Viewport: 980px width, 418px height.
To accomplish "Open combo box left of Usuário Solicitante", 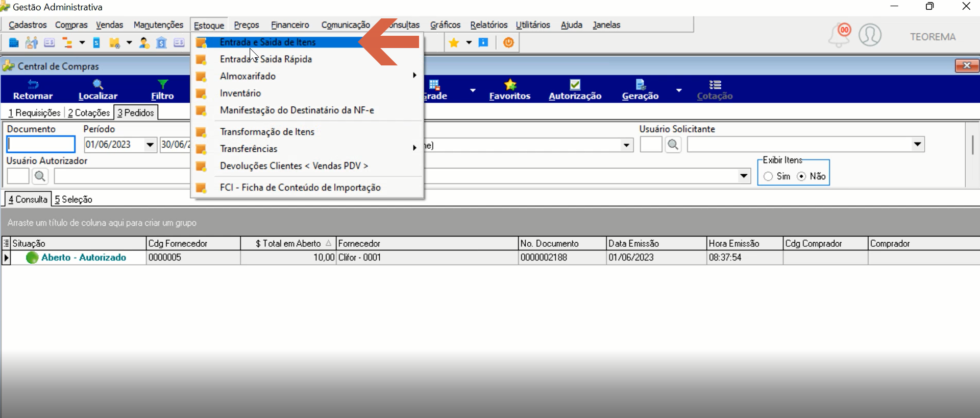I will pos(626,146).
